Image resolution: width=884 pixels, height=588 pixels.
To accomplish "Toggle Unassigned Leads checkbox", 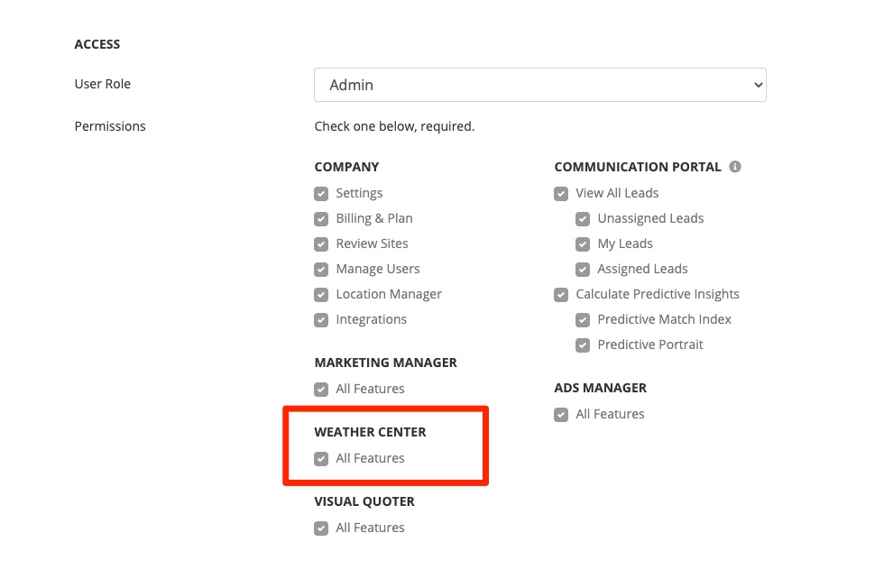I will [583, 218].
